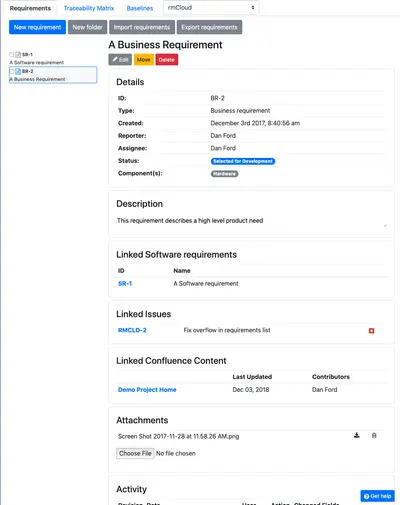
Task: Click the Get help button
Action: [x=377, y=496]
